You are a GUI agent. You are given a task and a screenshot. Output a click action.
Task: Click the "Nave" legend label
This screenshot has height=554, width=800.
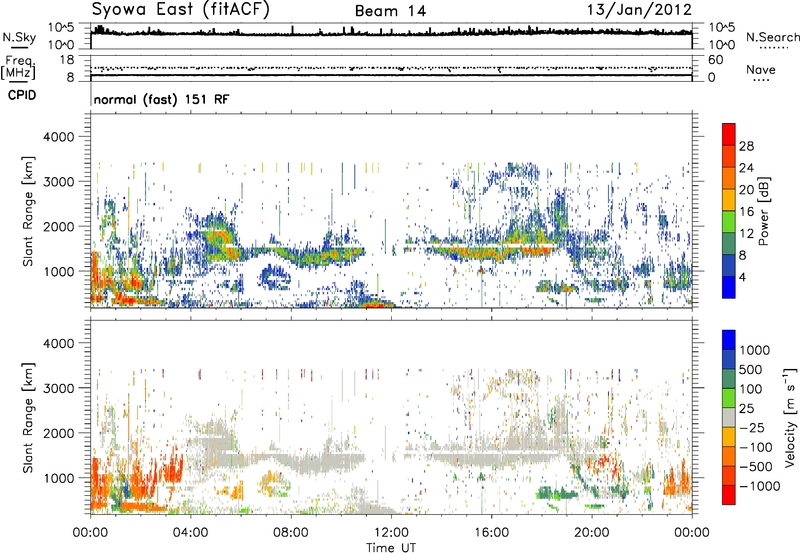(x=761, y=70)
